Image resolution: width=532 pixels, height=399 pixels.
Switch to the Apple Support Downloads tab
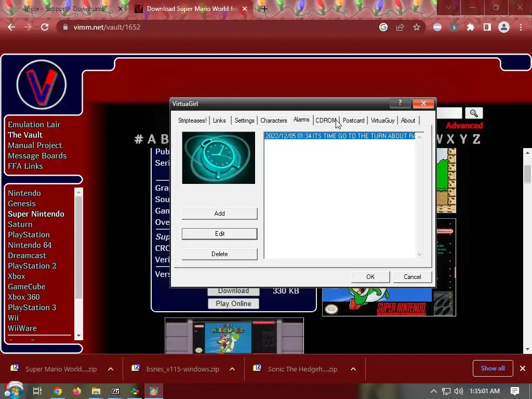pyautogui.click(x=64, y=9)
